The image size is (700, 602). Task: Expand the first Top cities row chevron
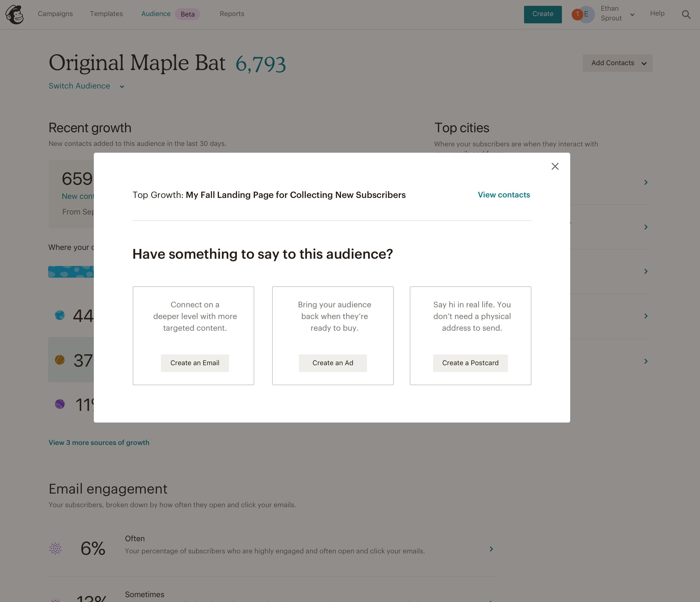click(x=646, y=183)
